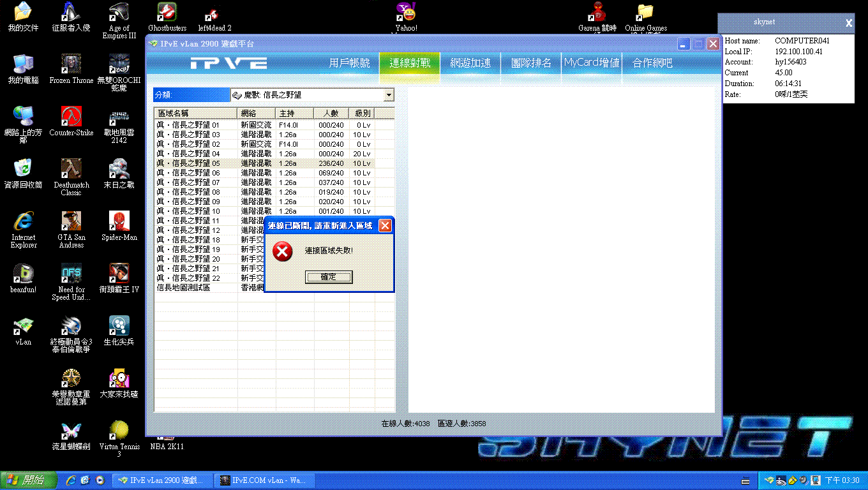The image size is (868, 490).
Task: Switch to 用戶帳號 tab
Action: (349, 63)
